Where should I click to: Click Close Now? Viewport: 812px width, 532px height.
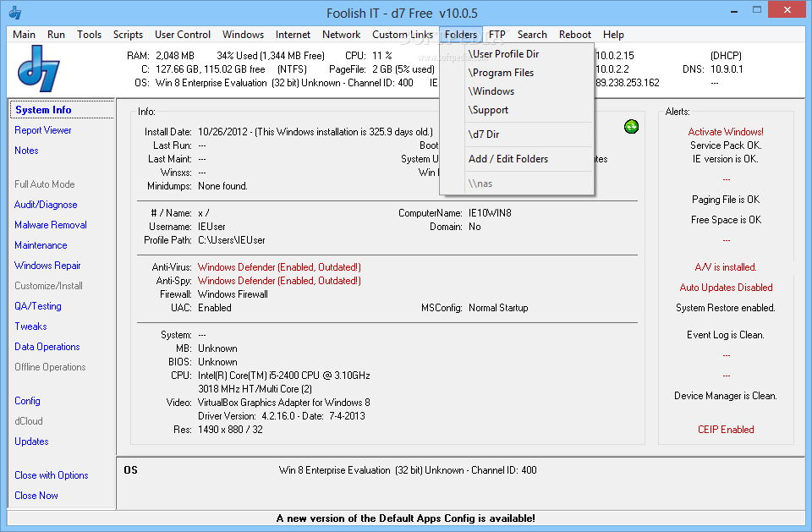click(x=36, y=496)
